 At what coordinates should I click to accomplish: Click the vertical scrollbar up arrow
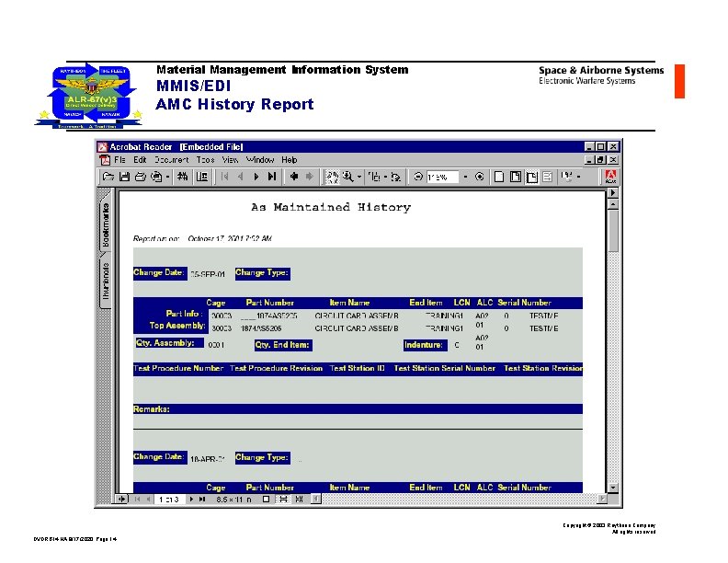pyautogui.click(x=613, y=204)
